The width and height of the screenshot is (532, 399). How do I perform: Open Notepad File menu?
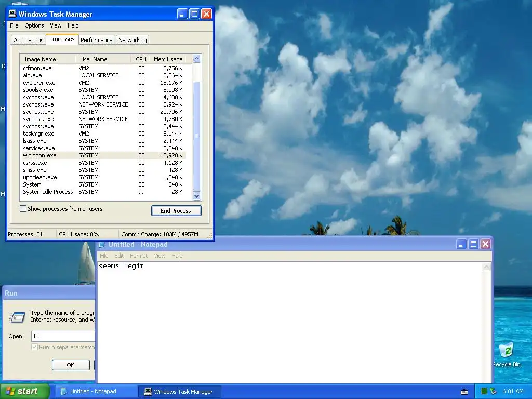click(x=104, y=256)
